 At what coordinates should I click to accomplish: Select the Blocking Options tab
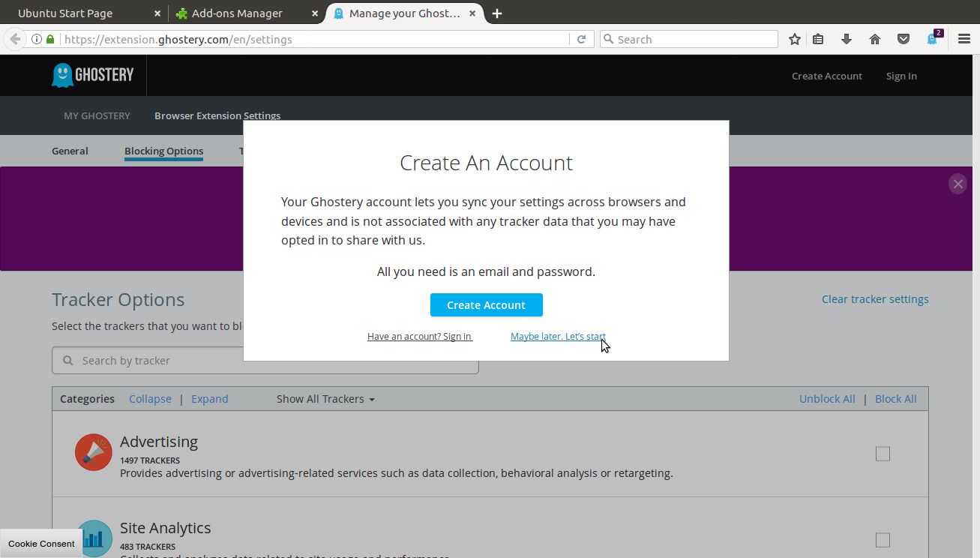coord(163,151)
